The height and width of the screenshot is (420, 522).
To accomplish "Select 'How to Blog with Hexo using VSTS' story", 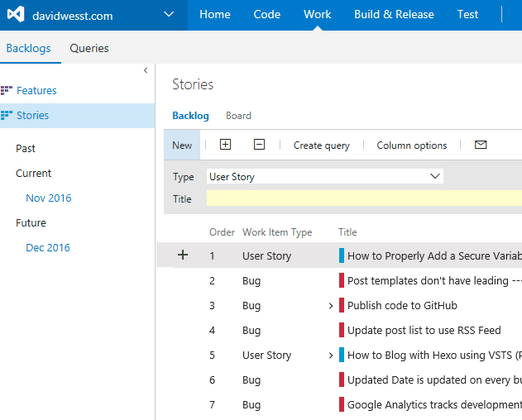I will point(434,356).
